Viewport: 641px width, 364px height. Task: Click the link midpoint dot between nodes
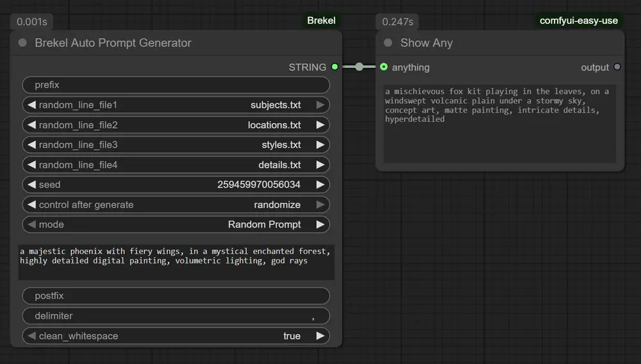[x=359, y=67]
